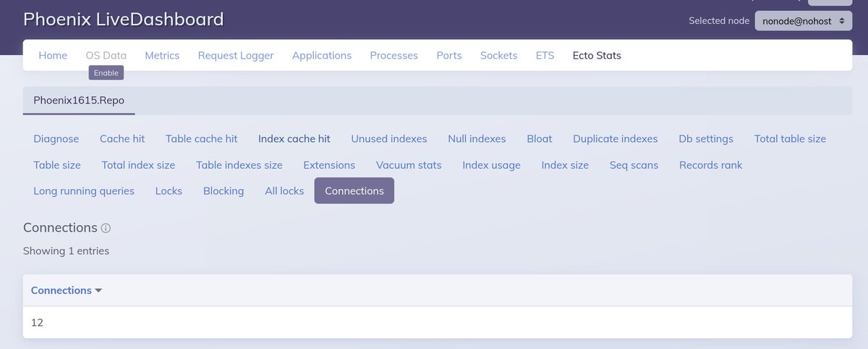View Vacuum stats
The image size is (868, 349).
tap(409, 164)
